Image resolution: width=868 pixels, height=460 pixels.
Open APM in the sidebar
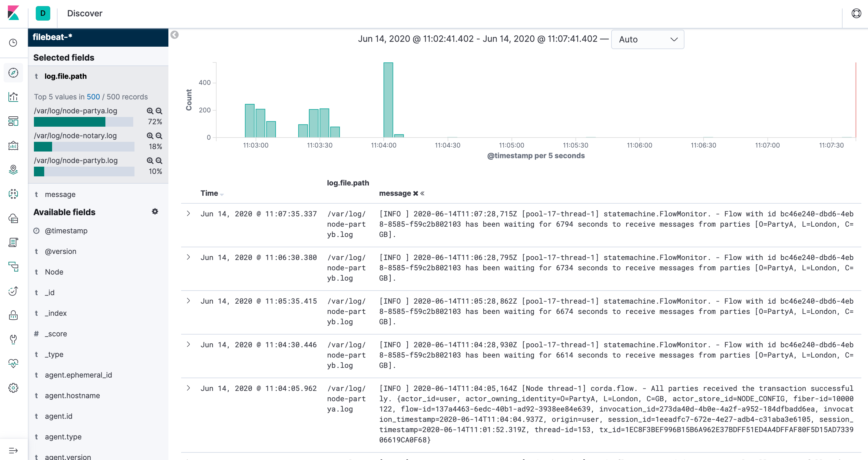[x=13, y=267]
